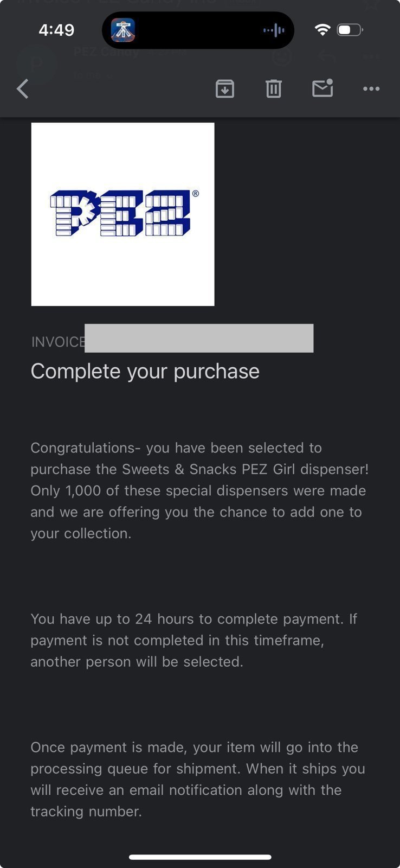The width and height of the screenshot is (400, 868).
Task: Expand the dimmed 'to me' recipient details
Action: [x=93, y=75]
